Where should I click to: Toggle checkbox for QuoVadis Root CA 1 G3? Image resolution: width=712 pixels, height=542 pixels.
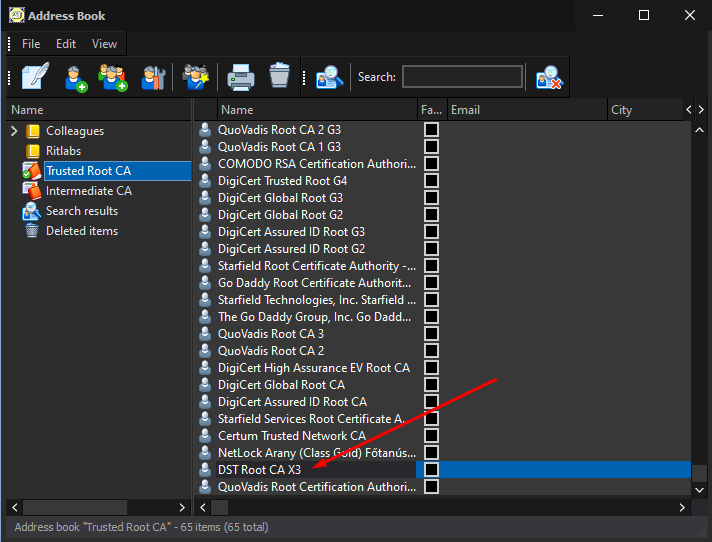pyautogui.click(x=431, y=147)
